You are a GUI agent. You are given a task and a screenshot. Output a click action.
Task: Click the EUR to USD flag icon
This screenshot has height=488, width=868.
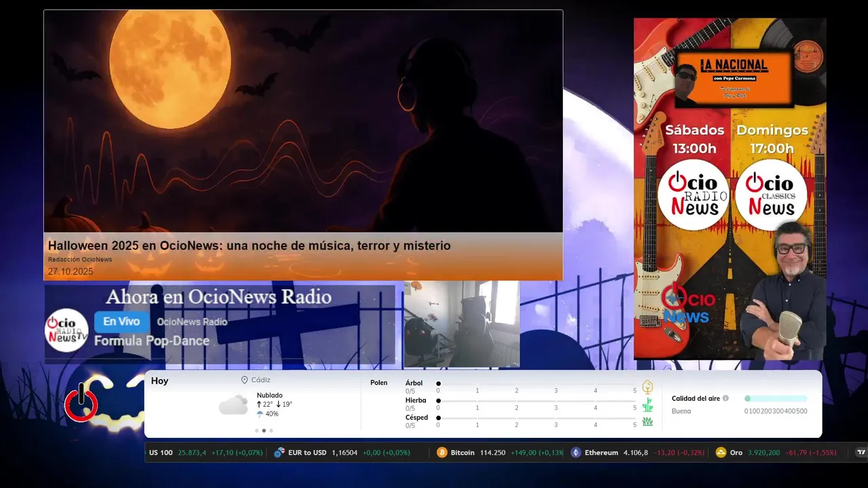coord(279,453)
